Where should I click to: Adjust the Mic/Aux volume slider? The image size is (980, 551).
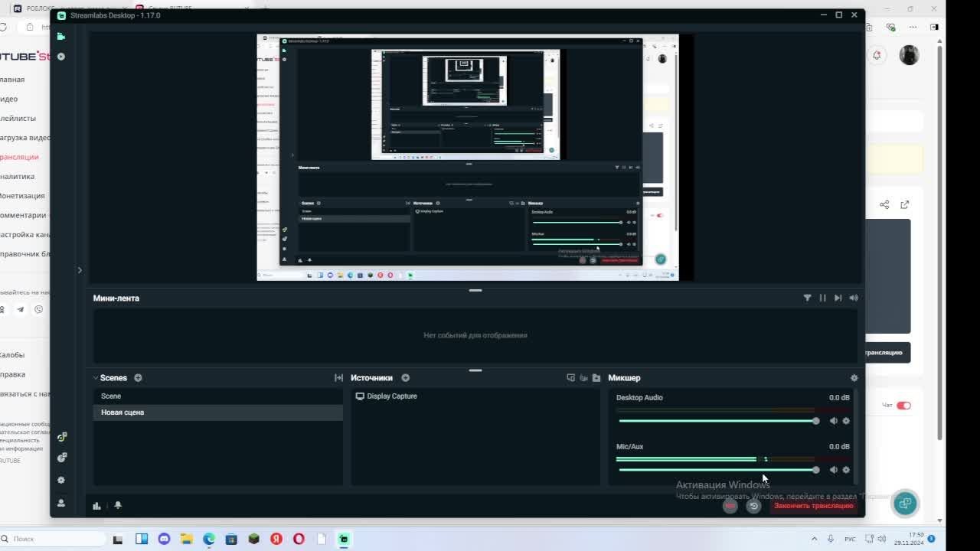click(x=718, y=470)
